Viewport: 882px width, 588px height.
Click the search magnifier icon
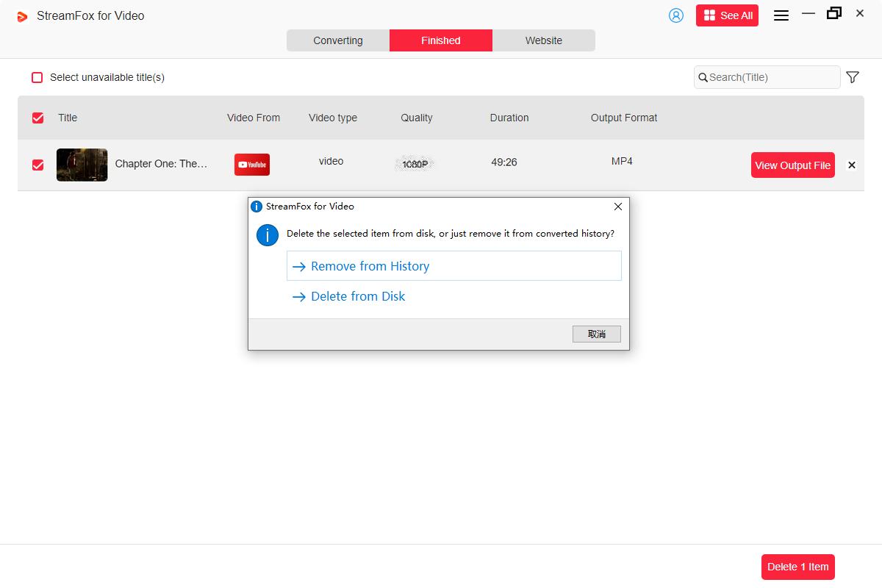coord(703,77)
